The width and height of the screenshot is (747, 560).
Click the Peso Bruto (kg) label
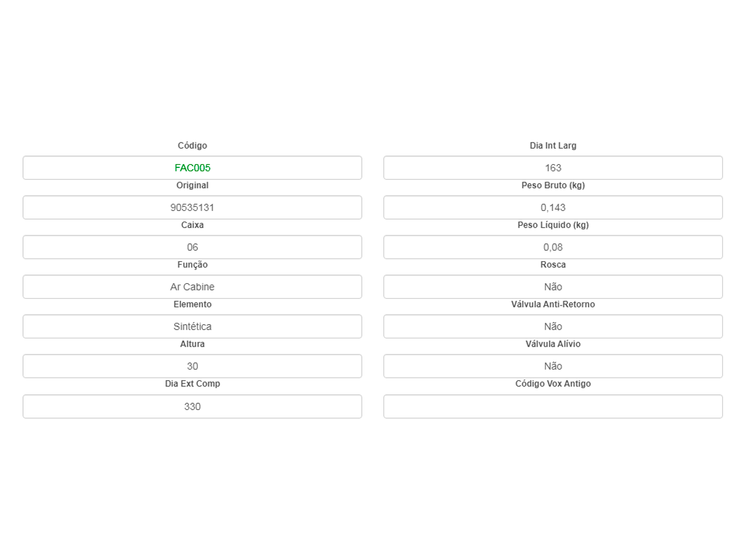pos(553,185)
